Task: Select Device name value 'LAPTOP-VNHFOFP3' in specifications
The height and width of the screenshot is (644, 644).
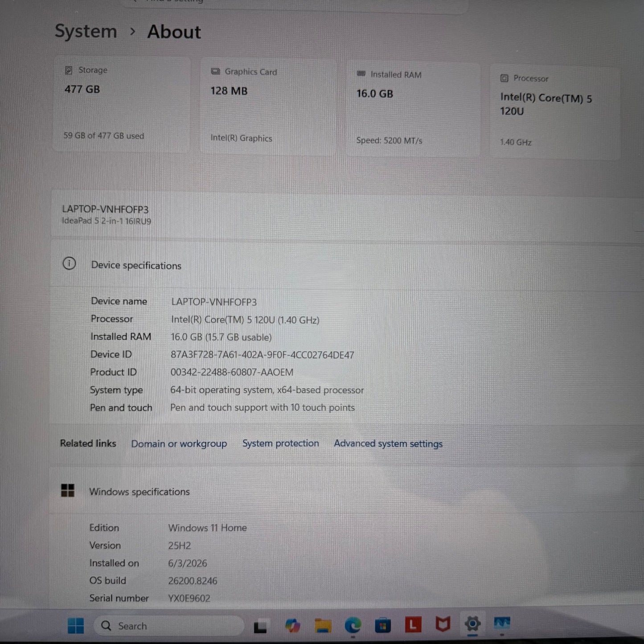Action: pos(214,302)
